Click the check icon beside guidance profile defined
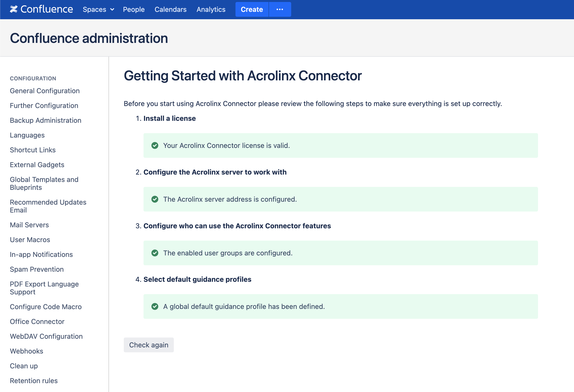 click(x=155, y=306)
